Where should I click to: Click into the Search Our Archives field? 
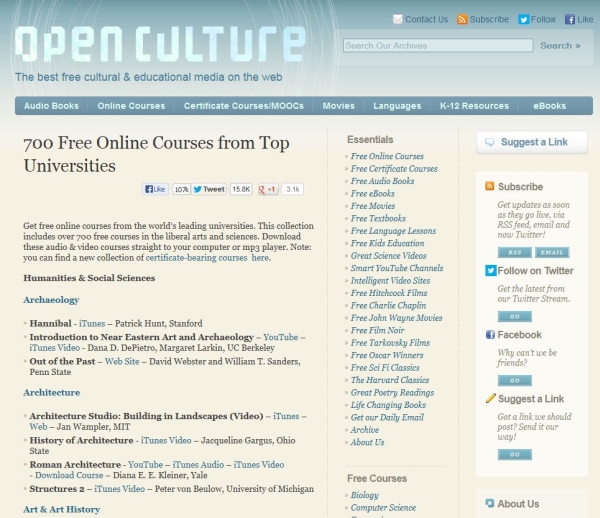[436, 45]
